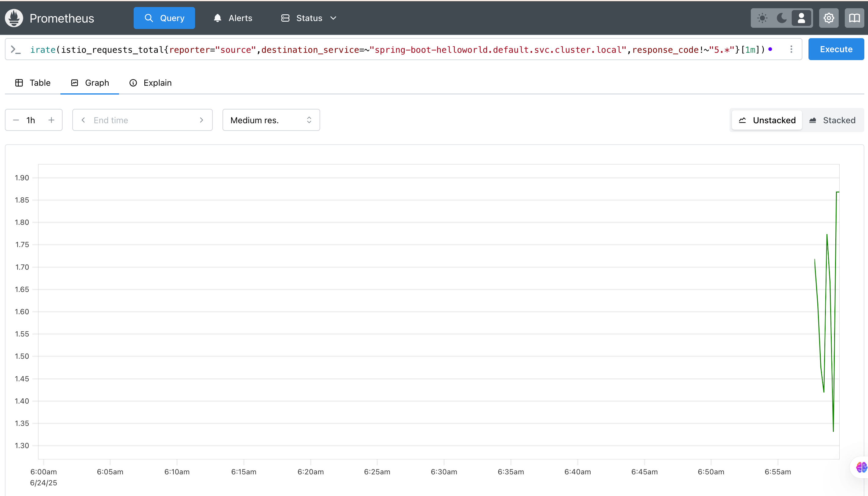Viewport: 868px width, 496px height.
Task: Select Unstacked chart mode
Action: tap(767, 120)
